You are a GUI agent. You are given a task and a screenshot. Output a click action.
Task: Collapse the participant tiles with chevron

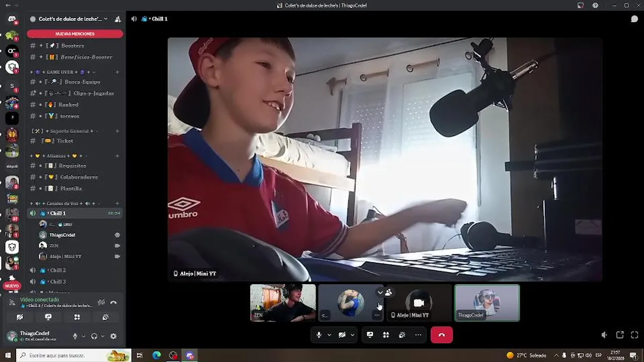pyautogui.click(x=380, y=292)
